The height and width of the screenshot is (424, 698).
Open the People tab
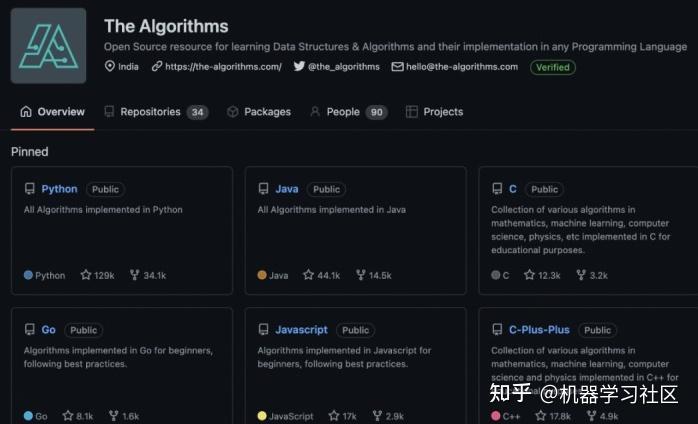click(349, 112)
